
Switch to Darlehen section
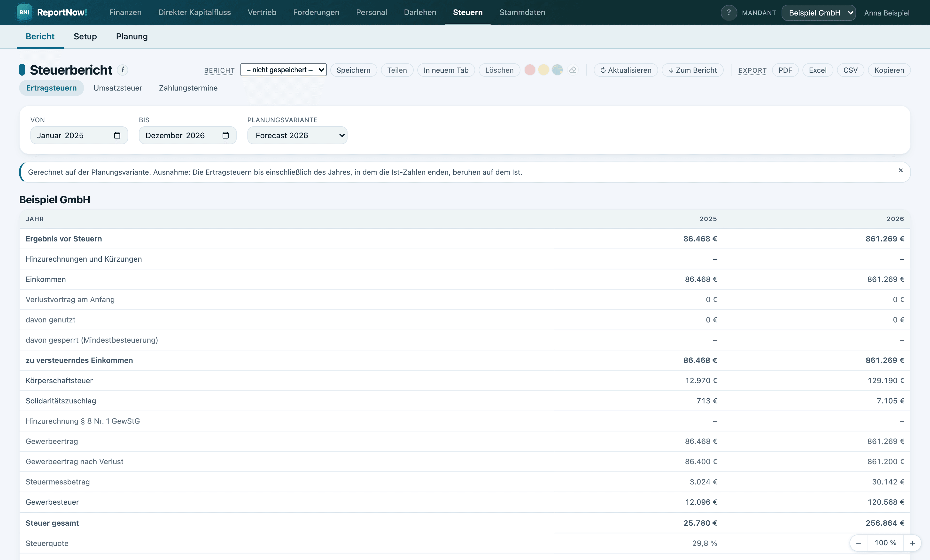420,12
